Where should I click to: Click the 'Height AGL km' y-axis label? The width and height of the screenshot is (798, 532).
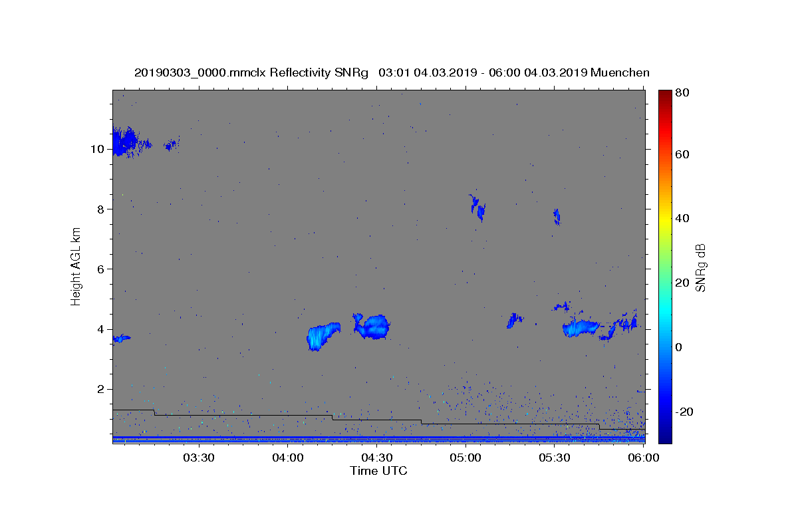[76, 267]
